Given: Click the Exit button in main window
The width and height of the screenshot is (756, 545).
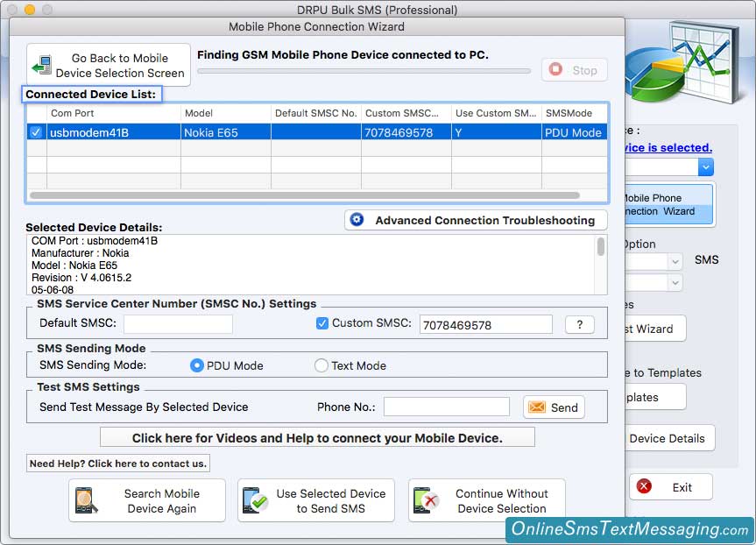Looking at the screenshot, I should (x=671, y=486).
